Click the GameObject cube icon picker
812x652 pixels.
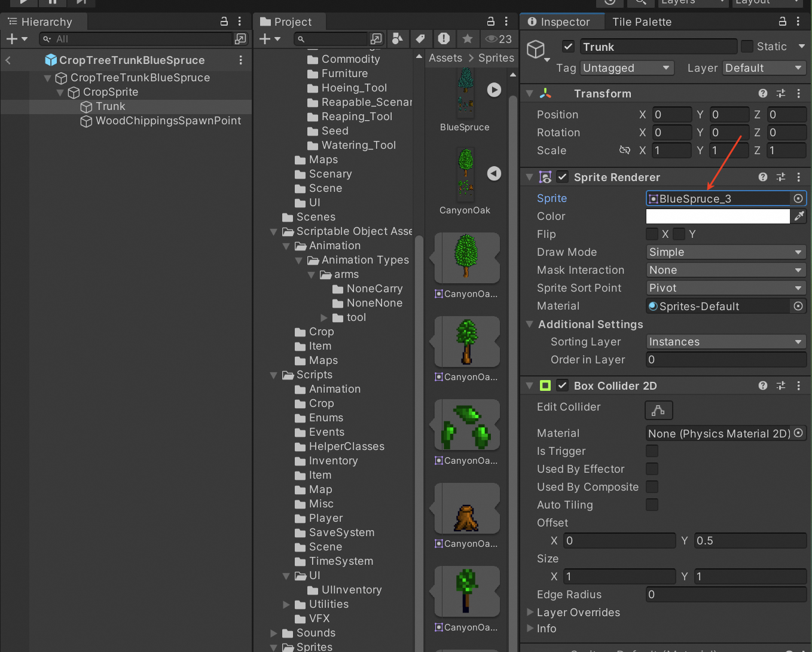538,50
